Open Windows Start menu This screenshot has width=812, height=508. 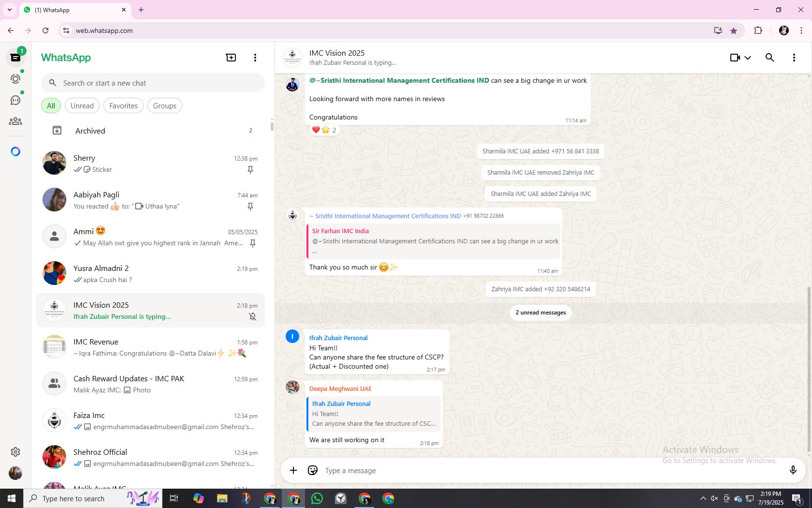point(12,498)
